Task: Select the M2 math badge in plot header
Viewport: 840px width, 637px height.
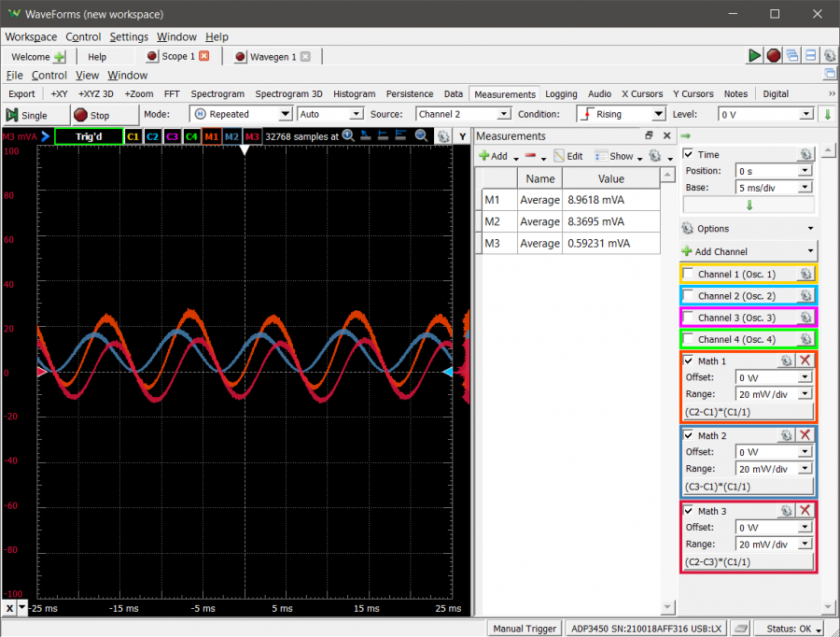Action: [231, 136]
